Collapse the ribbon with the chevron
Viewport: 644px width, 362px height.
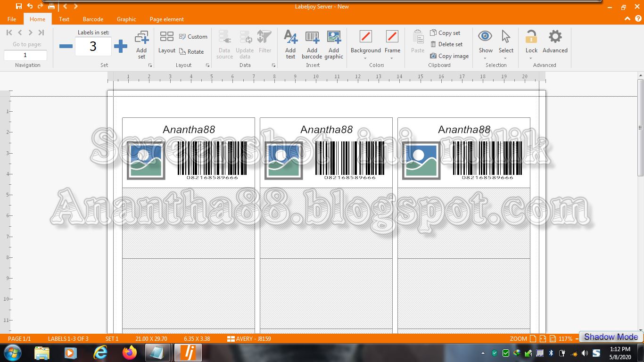627,19
